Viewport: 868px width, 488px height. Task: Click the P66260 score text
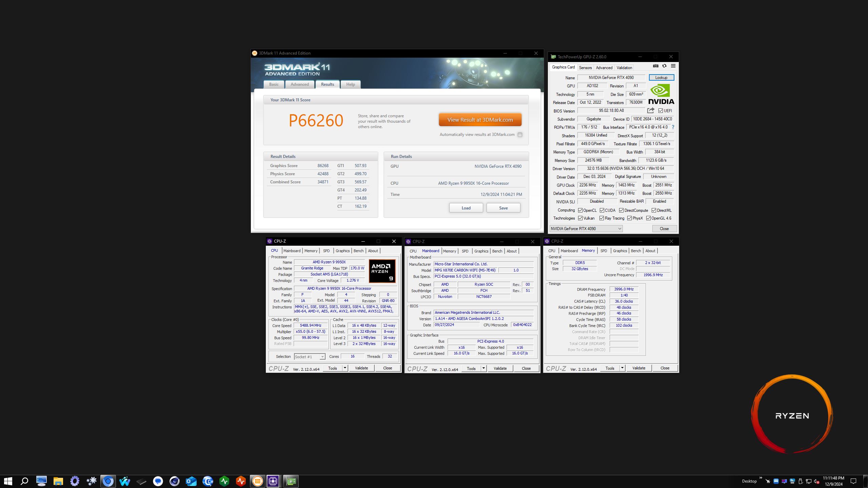[x=316, y=120]
